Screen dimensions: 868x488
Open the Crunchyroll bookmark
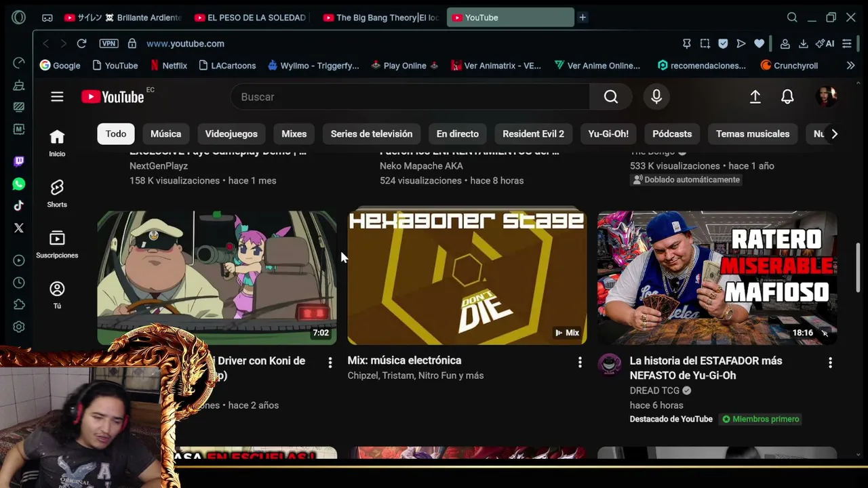789,66
